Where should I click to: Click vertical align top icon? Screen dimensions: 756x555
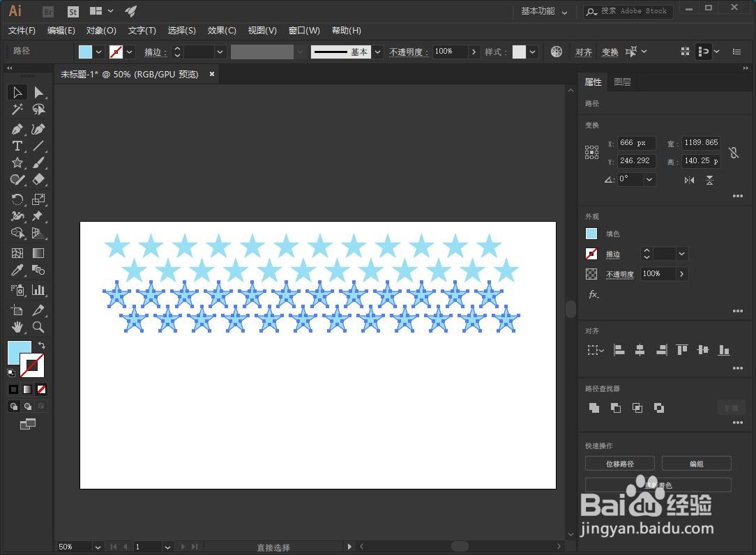click(x=682, y=350)
